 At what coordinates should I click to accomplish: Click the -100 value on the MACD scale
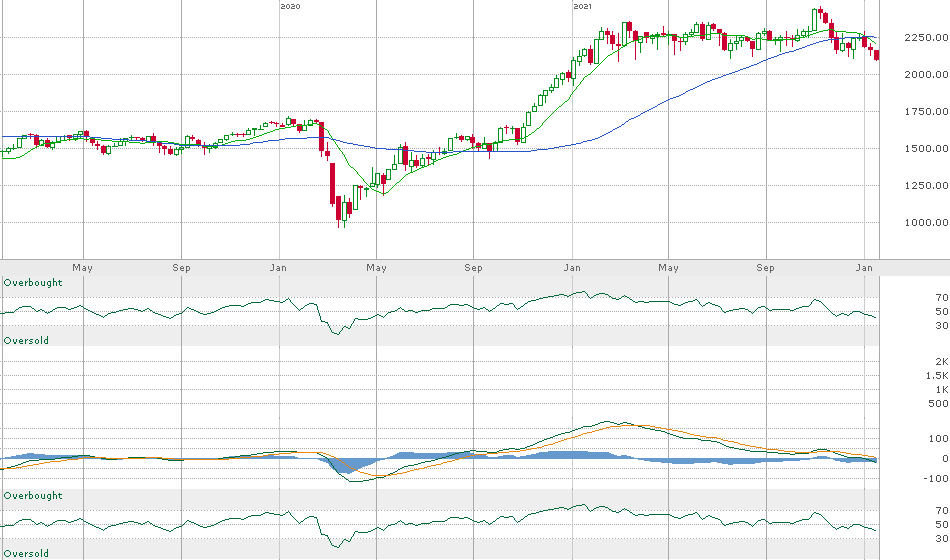pyautogui.click(x=936, y=479)
